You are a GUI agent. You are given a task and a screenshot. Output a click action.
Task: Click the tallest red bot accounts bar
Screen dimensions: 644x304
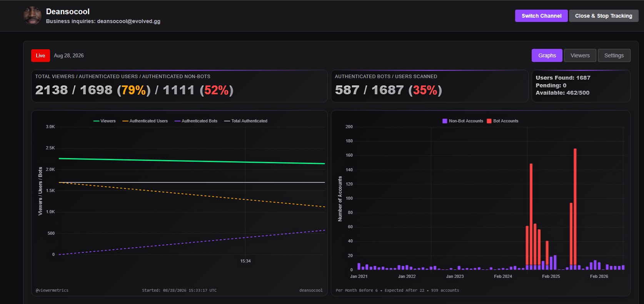575,207
